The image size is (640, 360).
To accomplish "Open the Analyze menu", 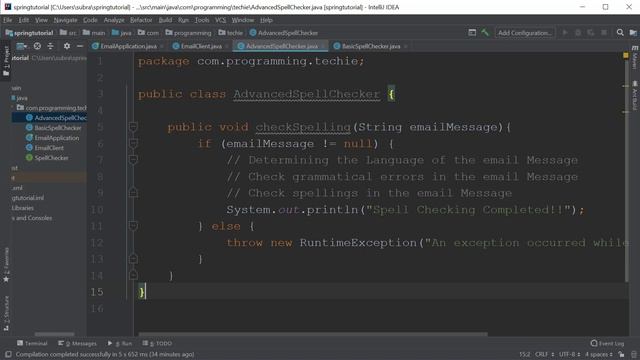I will (x=114, y=20).
